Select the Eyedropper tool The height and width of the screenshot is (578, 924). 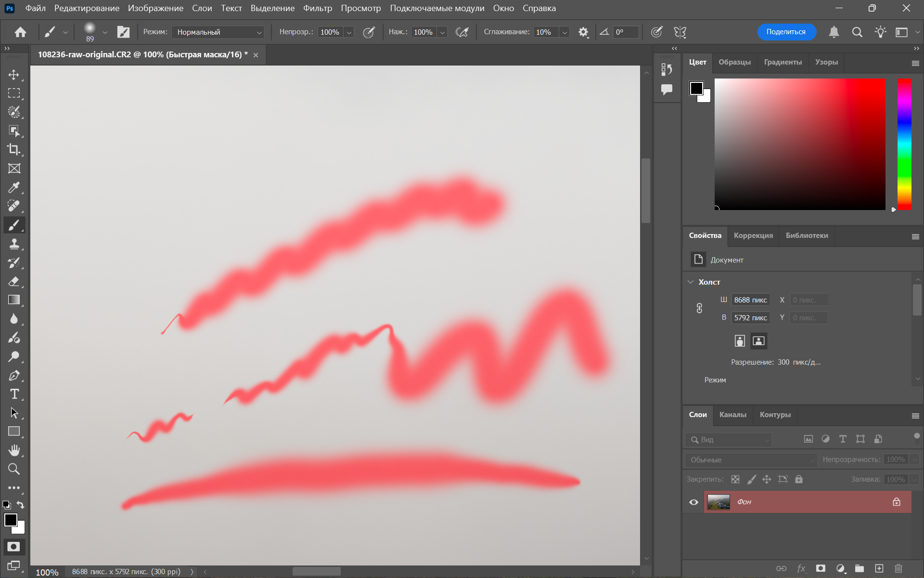click(14, 187)
